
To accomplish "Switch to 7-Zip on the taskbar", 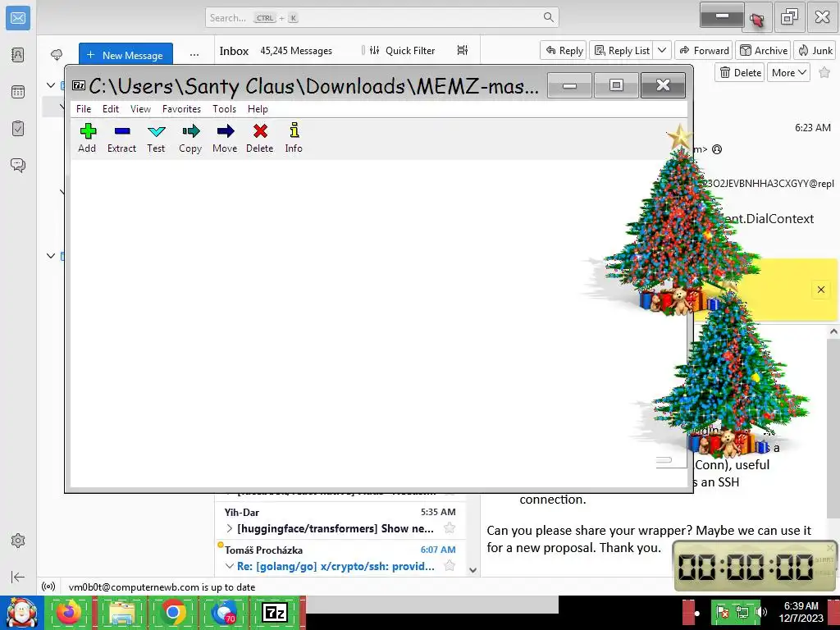I will [x=275, y=613].
